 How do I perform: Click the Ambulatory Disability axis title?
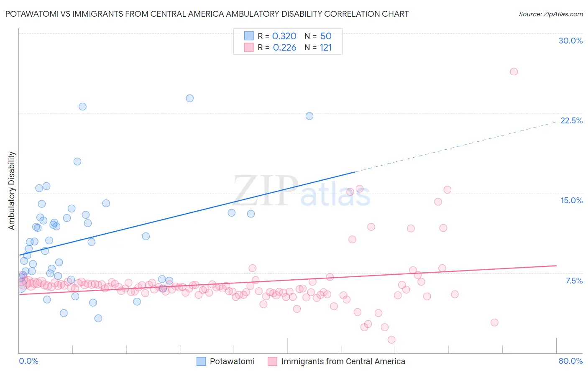pos(12,191)
